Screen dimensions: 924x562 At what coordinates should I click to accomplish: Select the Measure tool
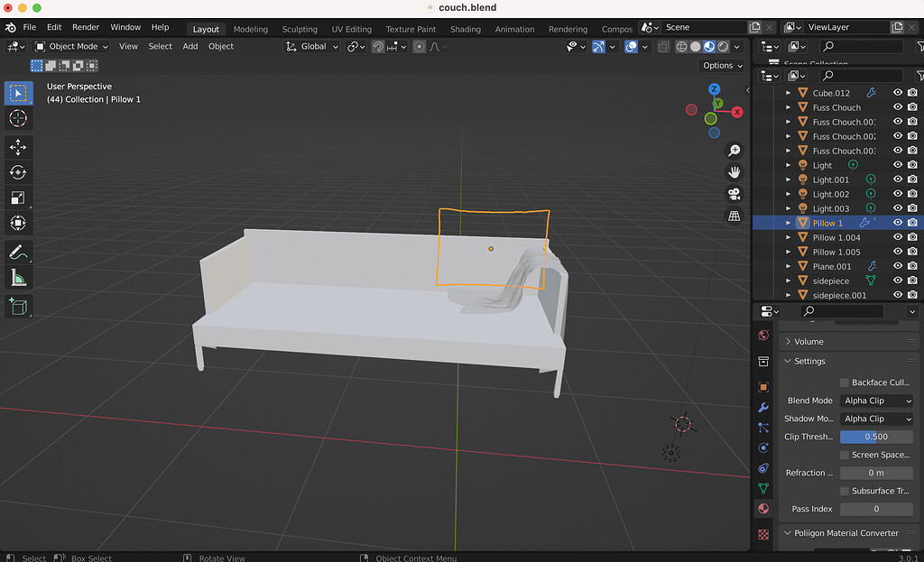pyautogui.click(x=18, y=277)
